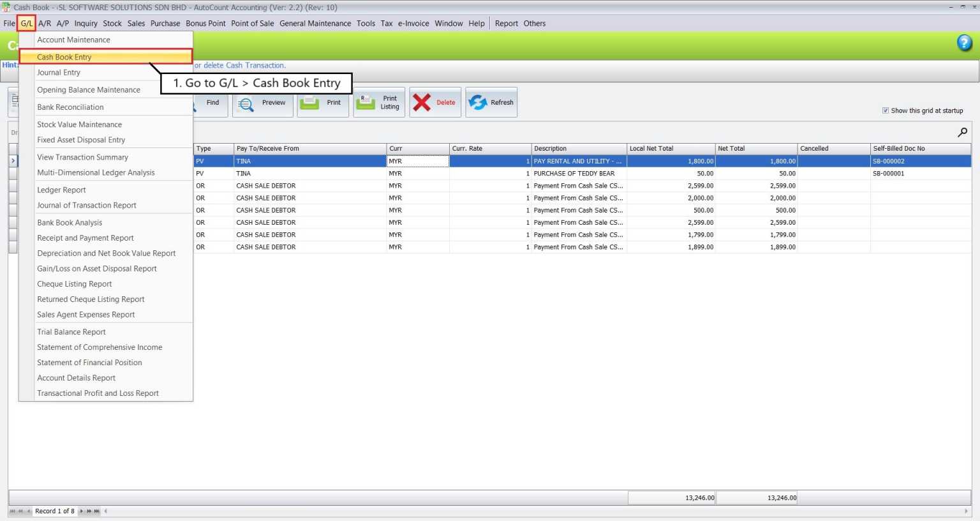Image resolution: width=980 pixels, height=521 pixels.
Task: Select Cash Book Entry menu item
Action: 106,57
